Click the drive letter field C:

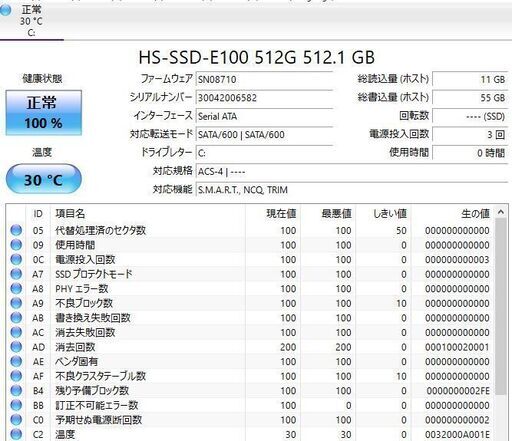(x=264, y=153)
